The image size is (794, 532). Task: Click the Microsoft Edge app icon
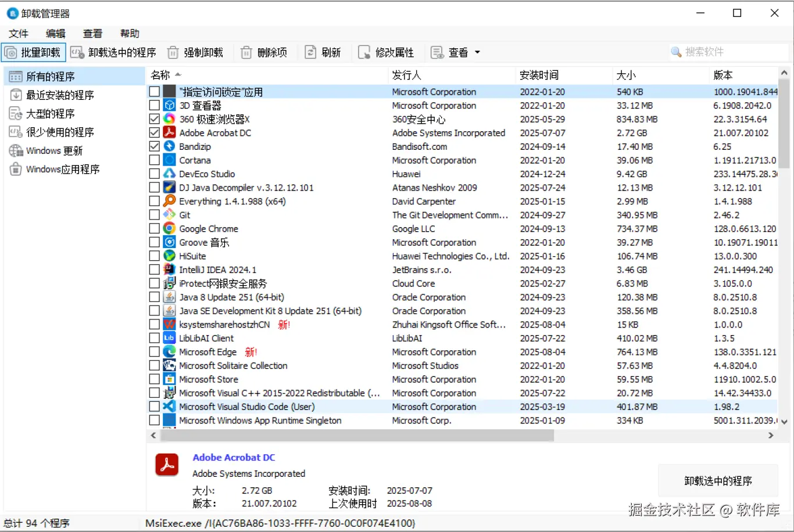coord(169,351)
